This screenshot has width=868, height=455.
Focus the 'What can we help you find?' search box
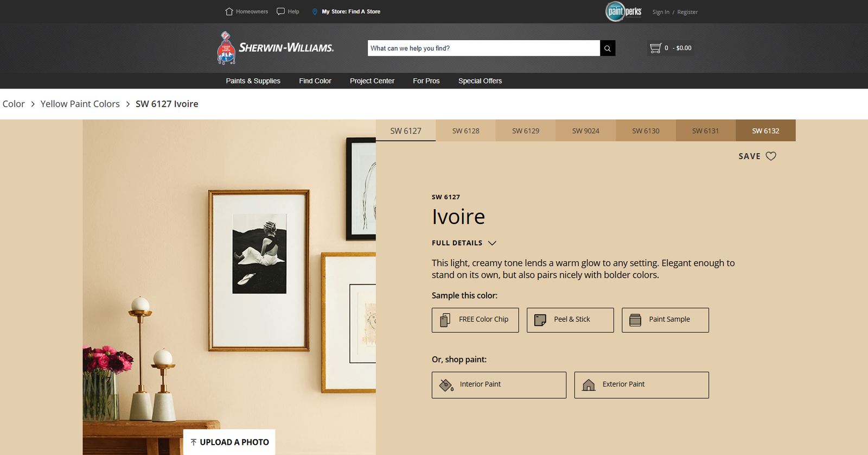[x=484, y=48]
